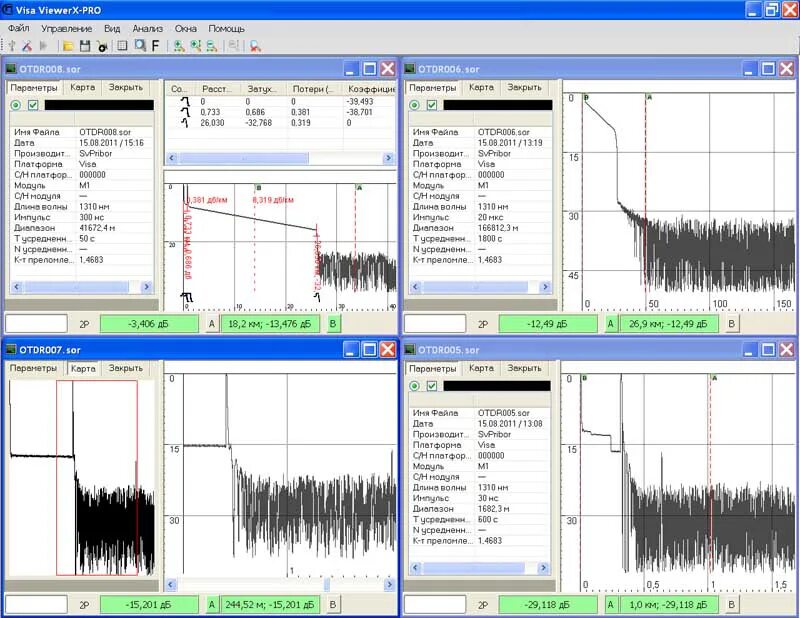
Task: Click the middle green zoom icon
Action: pyautogui.click(x=195, y=46)
